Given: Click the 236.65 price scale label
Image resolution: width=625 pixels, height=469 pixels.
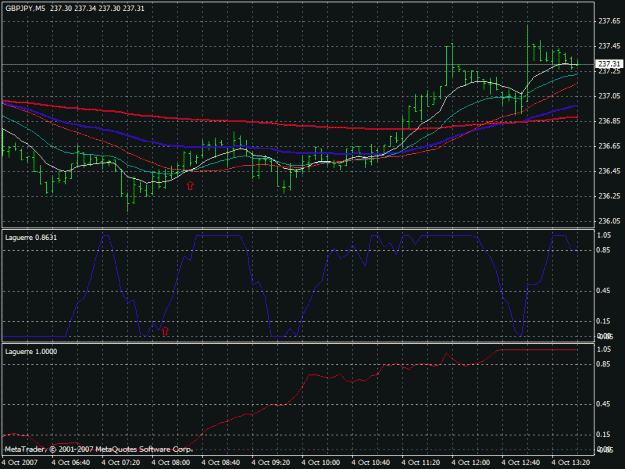Looking at the screenshot, I should (609, 146).
